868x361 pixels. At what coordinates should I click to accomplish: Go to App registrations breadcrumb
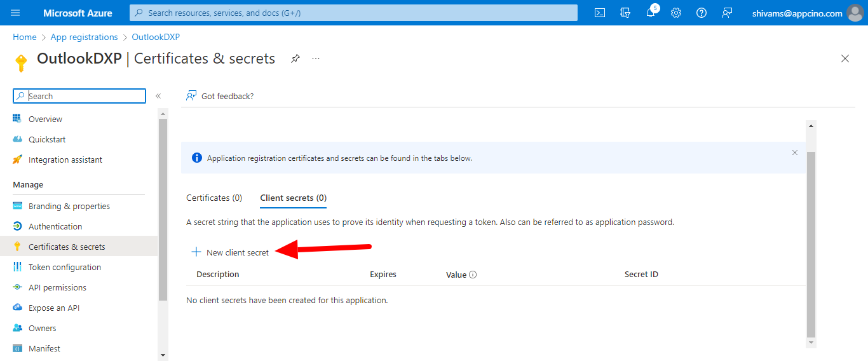click(84, 37)
